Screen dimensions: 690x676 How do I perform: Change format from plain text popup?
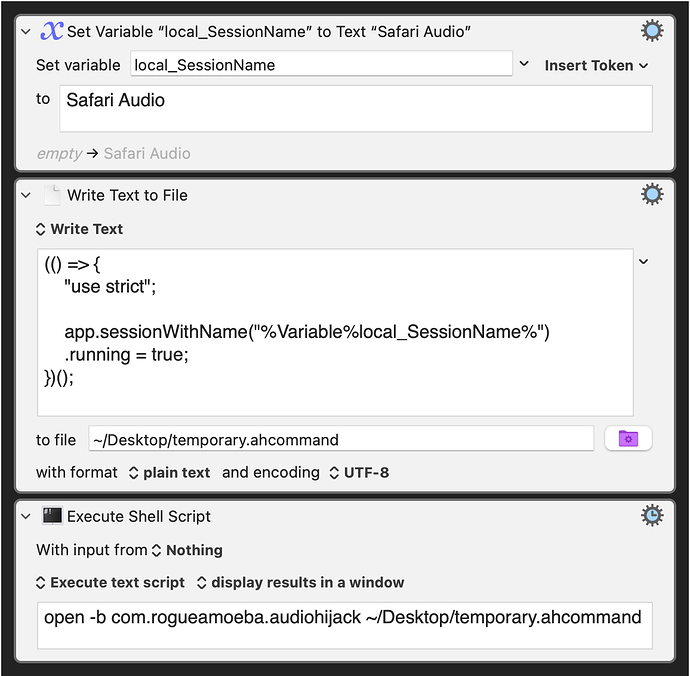pyautogui.click(x=169, y=473)
